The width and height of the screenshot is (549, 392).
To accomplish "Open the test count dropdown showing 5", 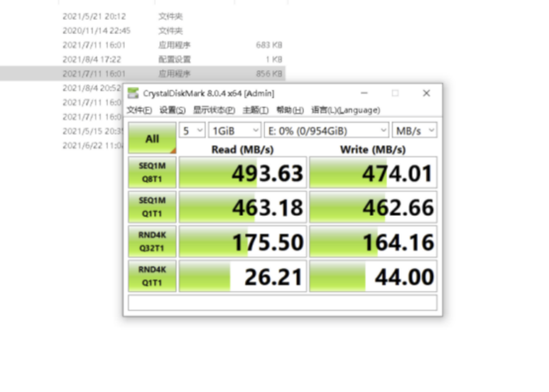I will tap(192, 131).
